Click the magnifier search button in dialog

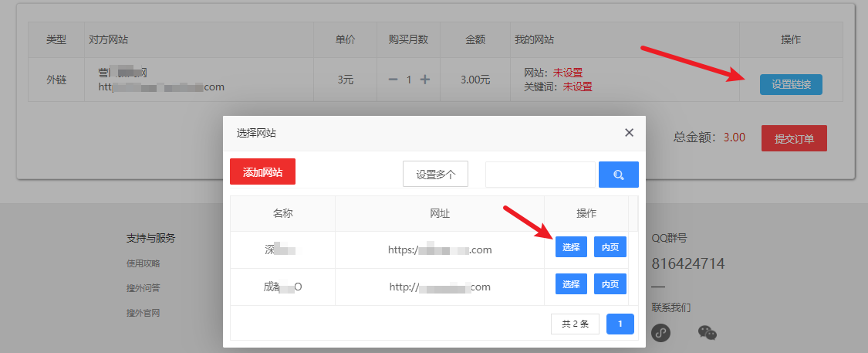pyautogui.click(x=618, y=175)
